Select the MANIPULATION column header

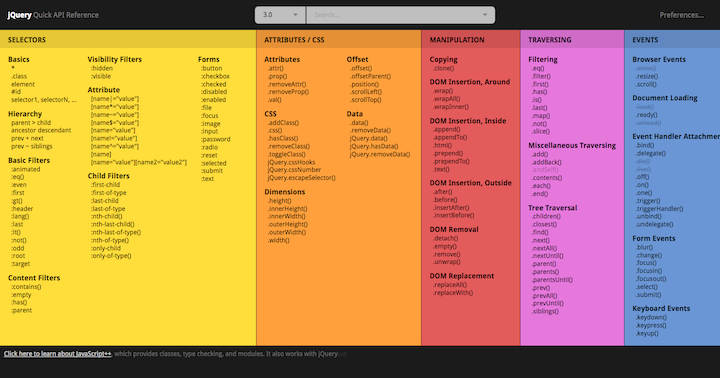tap(457, 40)
